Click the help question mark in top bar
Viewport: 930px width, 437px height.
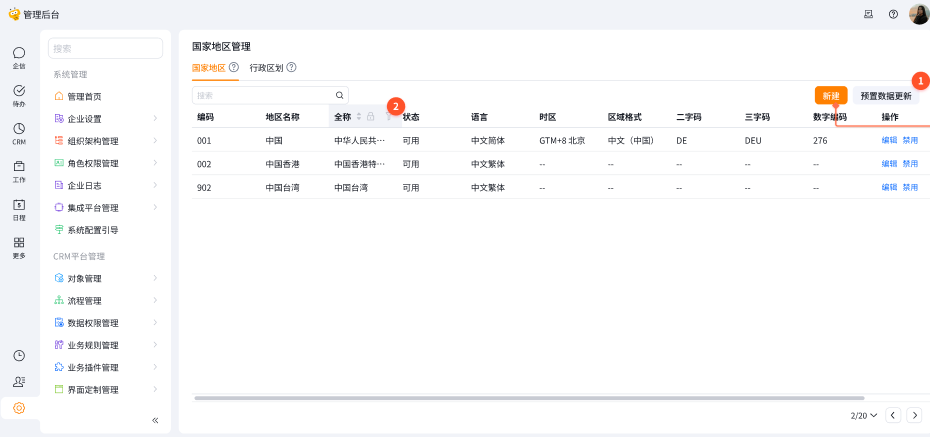point(893,14)
